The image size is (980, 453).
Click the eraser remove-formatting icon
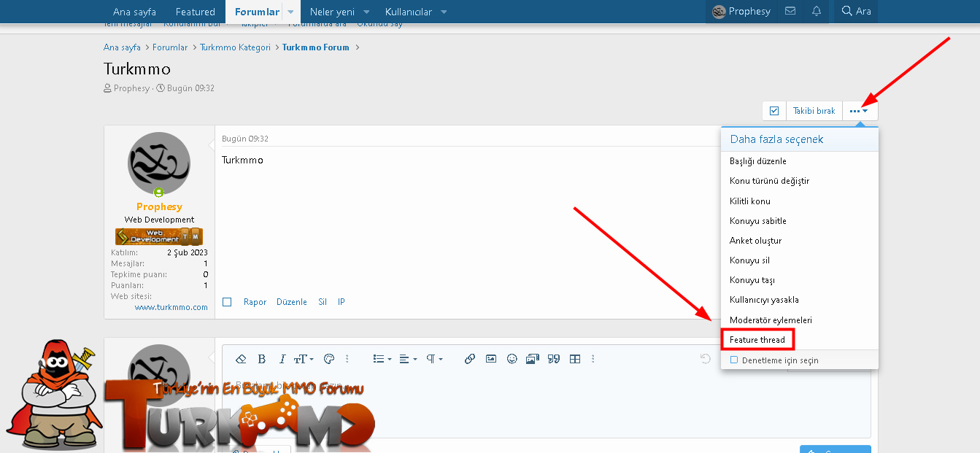tap(241, 359)
